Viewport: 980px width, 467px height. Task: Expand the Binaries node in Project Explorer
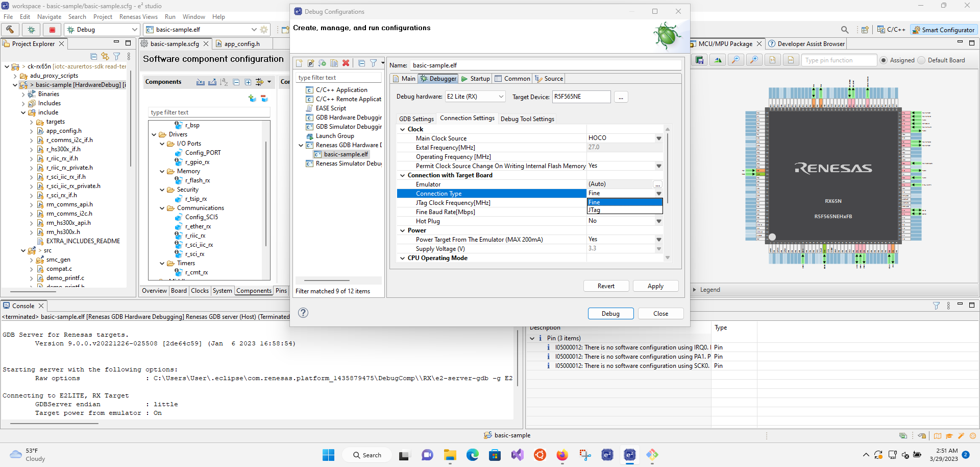click(x=23, y=95)
